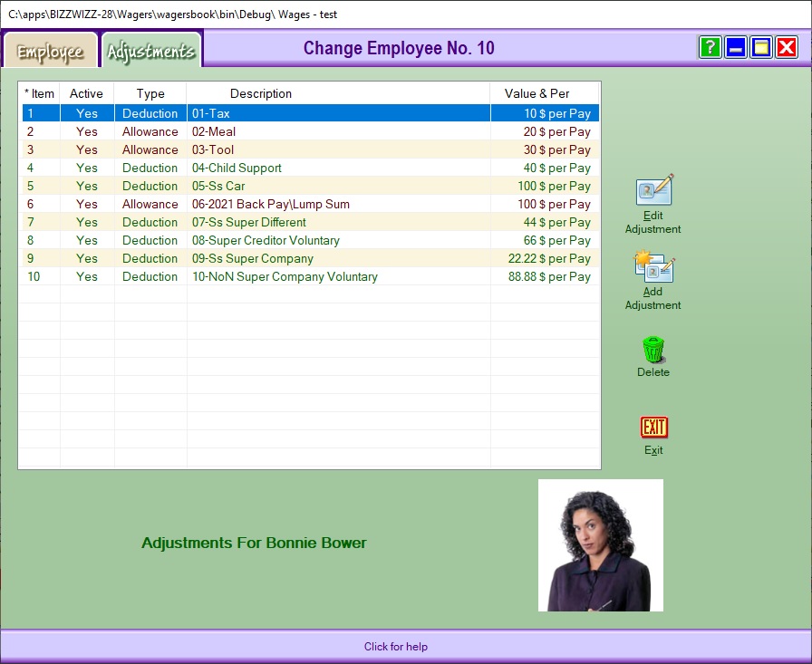This screenshot has height=664, width=812.
Task: Click the '88.88 $ per Pay' value
Action: click(549, 276)
